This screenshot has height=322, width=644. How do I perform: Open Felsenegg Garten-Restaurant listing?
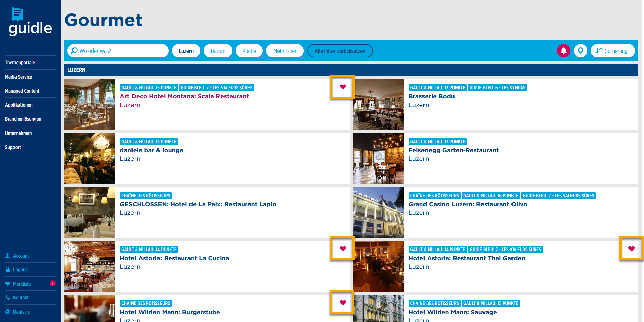[453, 150]
